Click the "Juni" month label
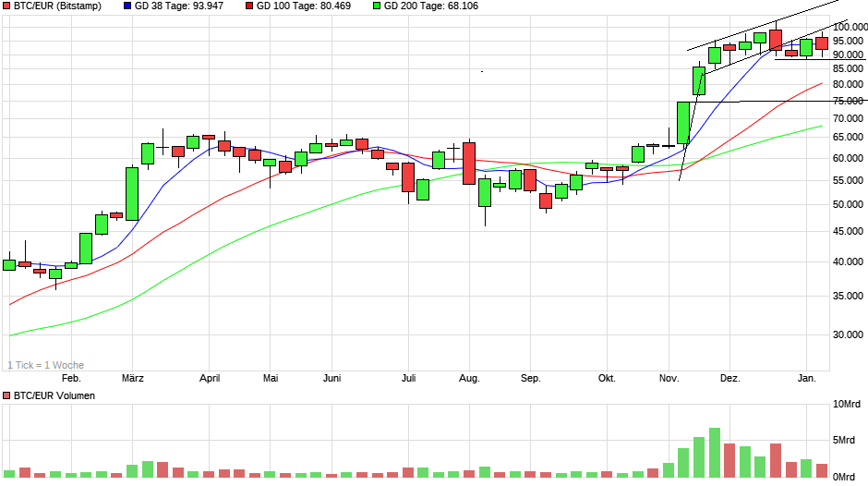The height and width of the screenshot is (486, 868). click(x=332, y=379)
